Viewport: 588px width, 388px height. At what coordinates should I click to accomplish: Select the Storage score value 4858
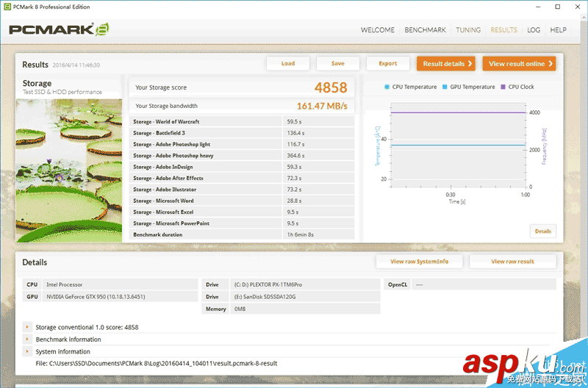point(331,87)
